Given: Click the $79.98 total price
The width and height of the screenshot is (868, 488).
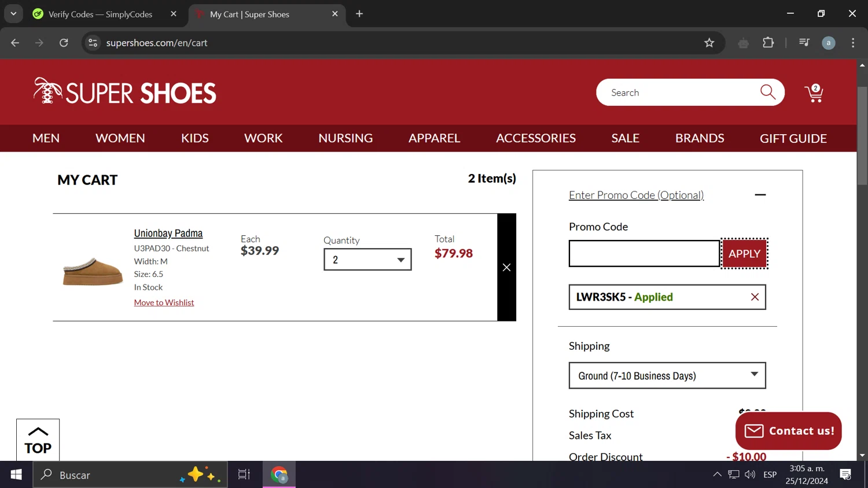Looking at the screenshot, I should (454, 253).
